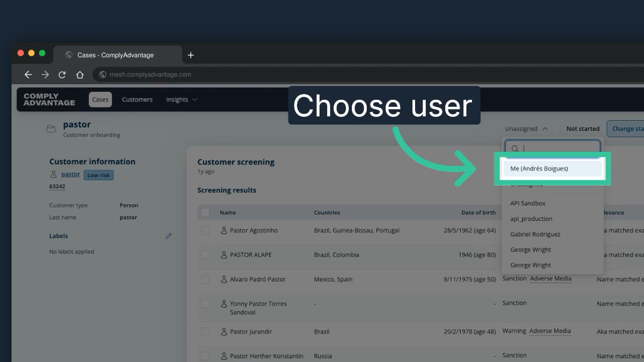The image size is (644, 362).
Task: Click the globe icon in the address bar
Action: coord(103,75)
